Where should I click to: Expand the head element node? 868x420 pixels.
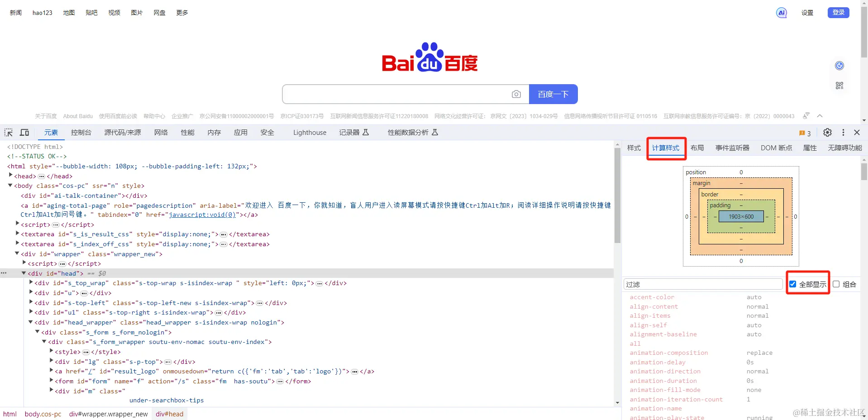click(10, 176)
